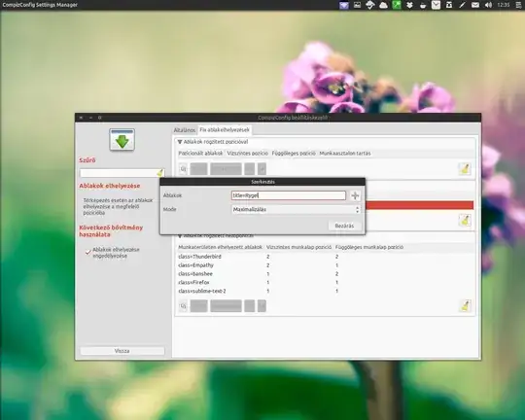Click the green plus button beside Ablakok field
This screenshot has height=420, width=525.
[x=355, y=195]
